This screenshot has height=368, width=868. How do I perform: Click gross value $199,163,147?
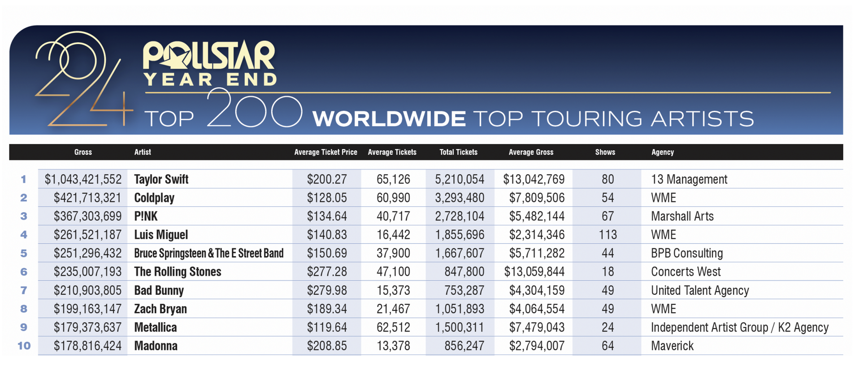(x=87, y=309)
